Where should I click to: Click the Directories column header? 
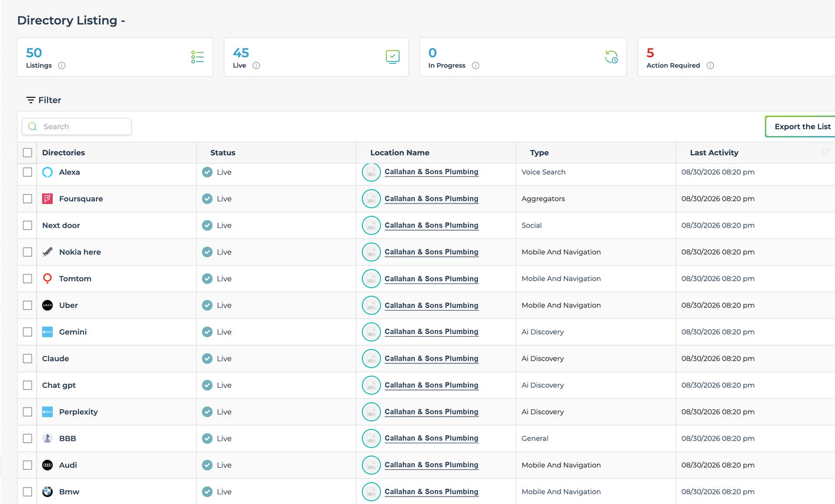[x=63, y=153]
